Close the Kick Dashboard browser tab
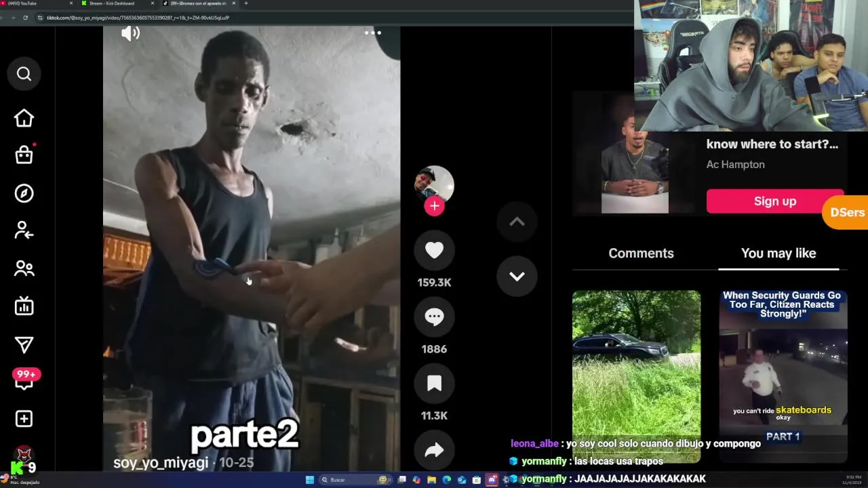 pos(153,3)
